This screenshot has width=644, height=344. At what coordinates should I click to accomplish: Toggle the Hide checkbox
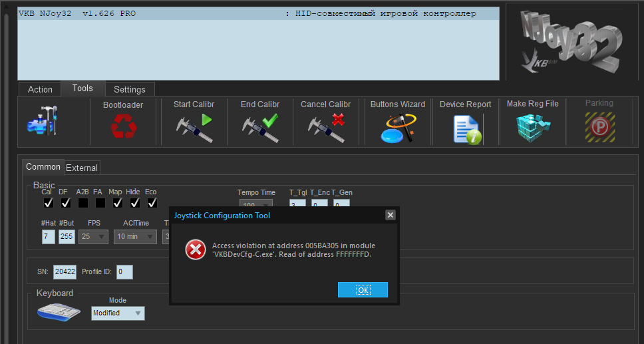[134, 203]
